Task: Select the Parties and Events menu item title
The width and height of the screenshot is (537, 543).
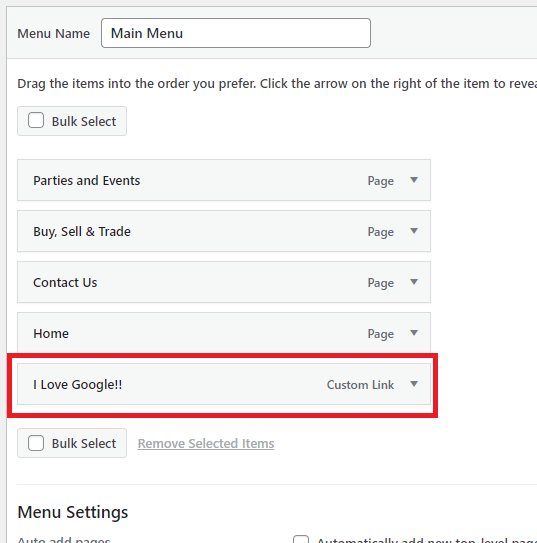Action: click(x=87, y=180)
